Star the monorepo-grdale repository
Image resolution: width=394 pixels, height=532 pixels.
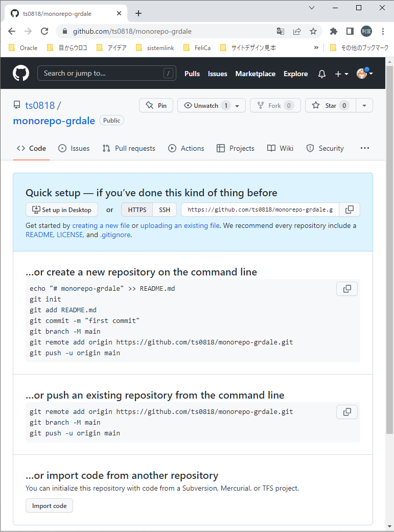click(330, 105)
